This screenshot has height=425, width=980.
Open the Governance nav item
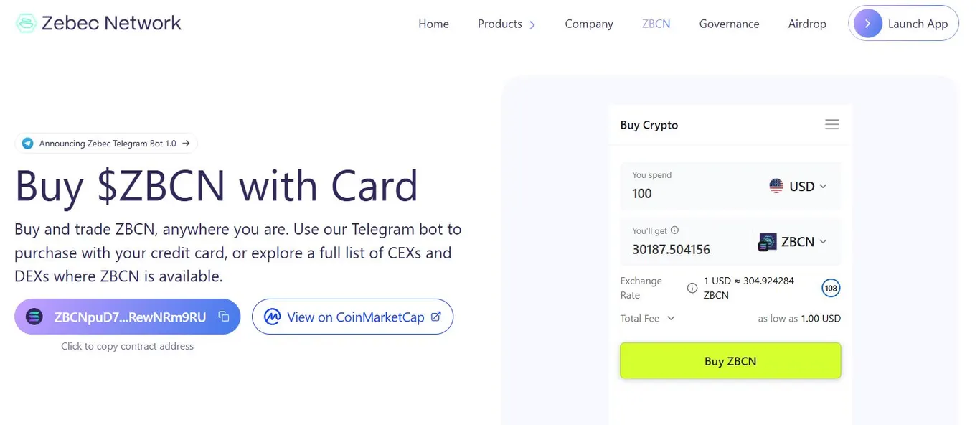tap(729, 24)
